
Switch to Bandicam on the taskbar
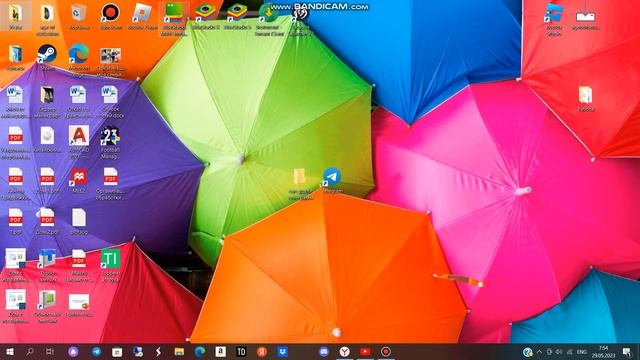(x=386, y=351)
